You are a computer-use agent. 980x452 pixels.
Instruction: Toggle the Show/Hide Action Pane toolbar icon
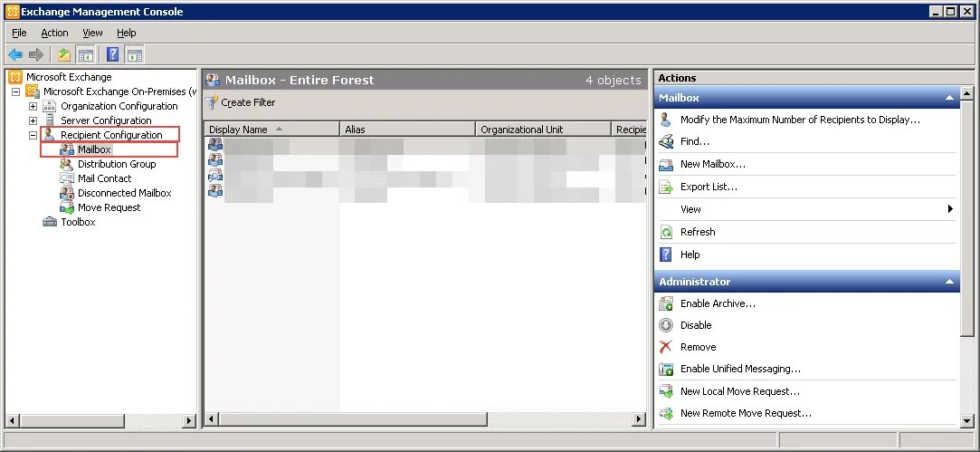coord(134,55)
